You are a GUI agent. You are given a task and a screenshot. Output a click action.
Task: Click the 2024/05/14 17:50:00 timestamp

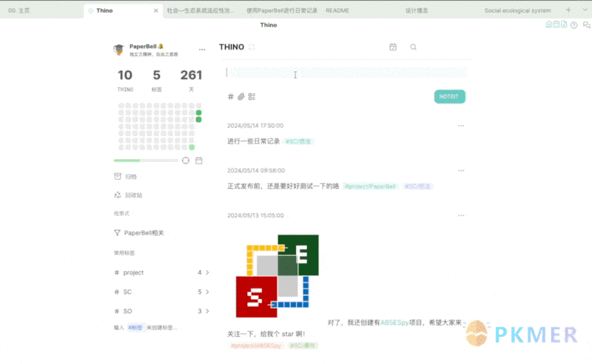(x=255, y=126)
